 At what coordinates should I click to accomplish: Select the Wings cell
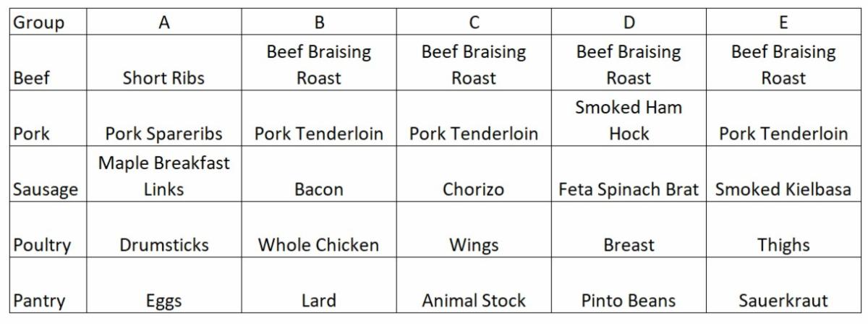pyautogui.click(x=474, y=245)
